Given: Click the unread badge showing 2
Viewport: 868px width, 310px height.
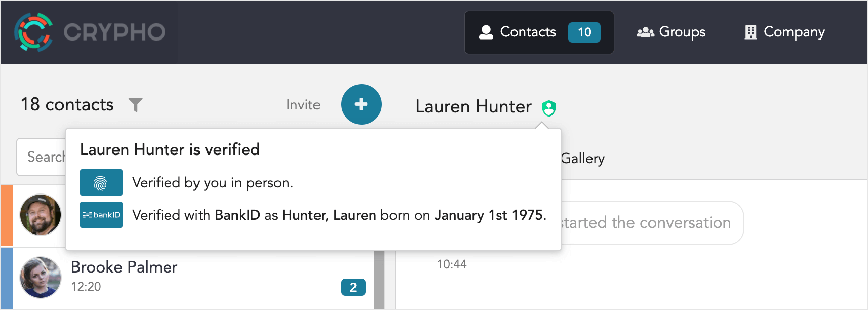Looking at the screenshot, I should click(x=353, y=287).
